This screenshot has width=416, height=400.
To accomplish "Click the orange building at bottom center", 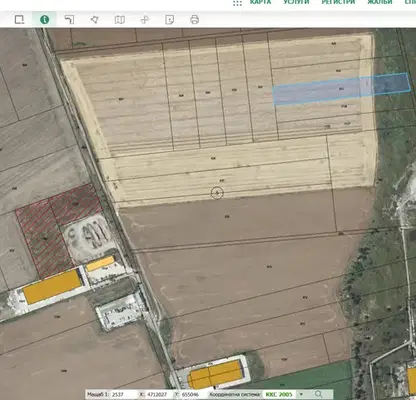I will click(x=215, y=374).
